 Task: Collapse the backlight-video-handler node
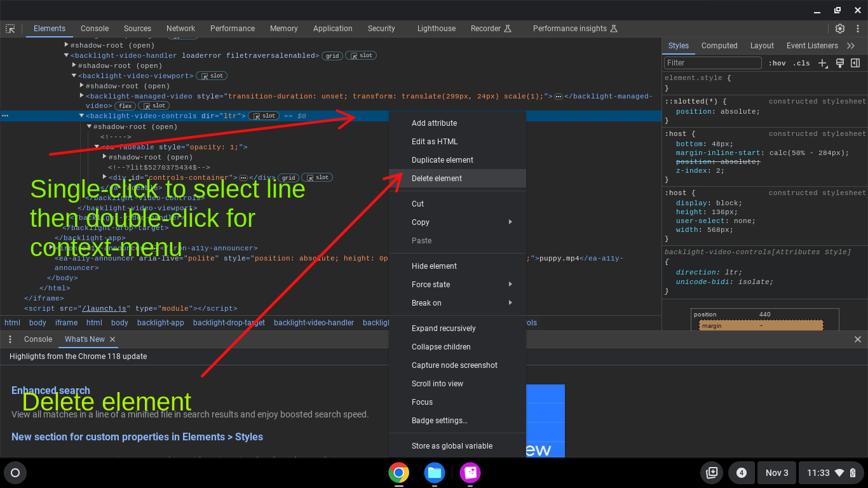coord(66,56)
